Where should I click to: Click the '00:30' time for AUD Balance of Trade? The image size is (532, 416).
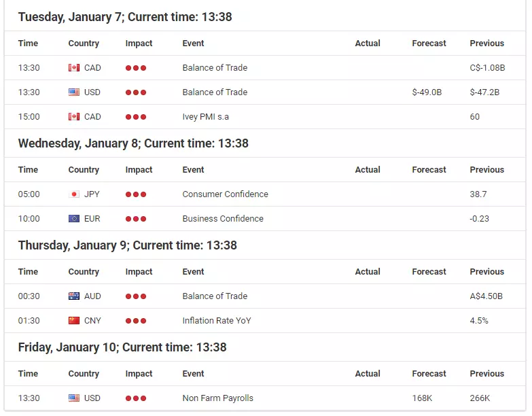(29, 296)
